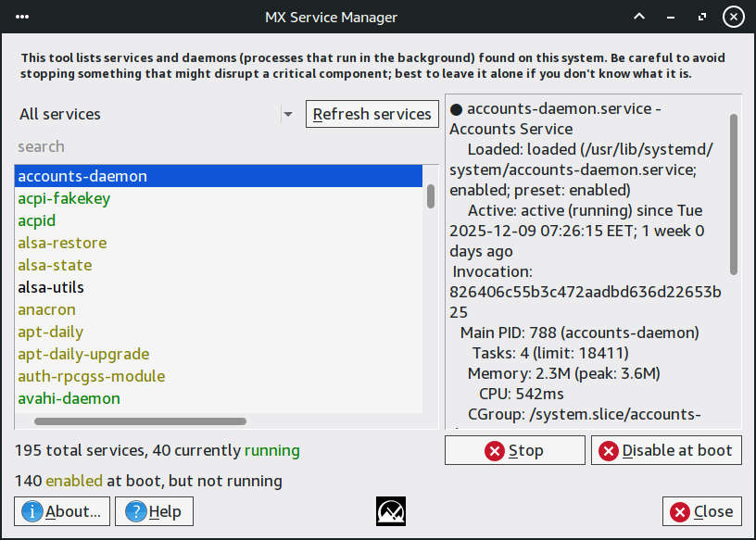Click the service list horizontal scrollbar
756x540 pixels.
point(141,421)
